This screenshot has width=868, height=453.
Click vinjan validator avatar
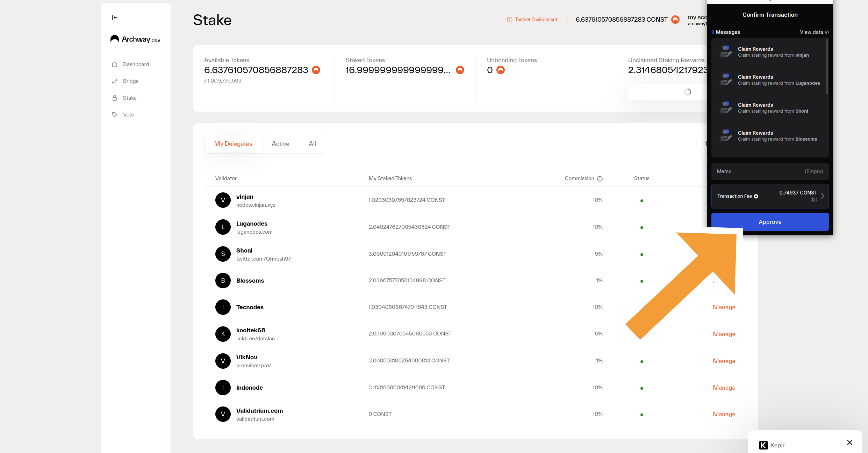pos(223,200)
